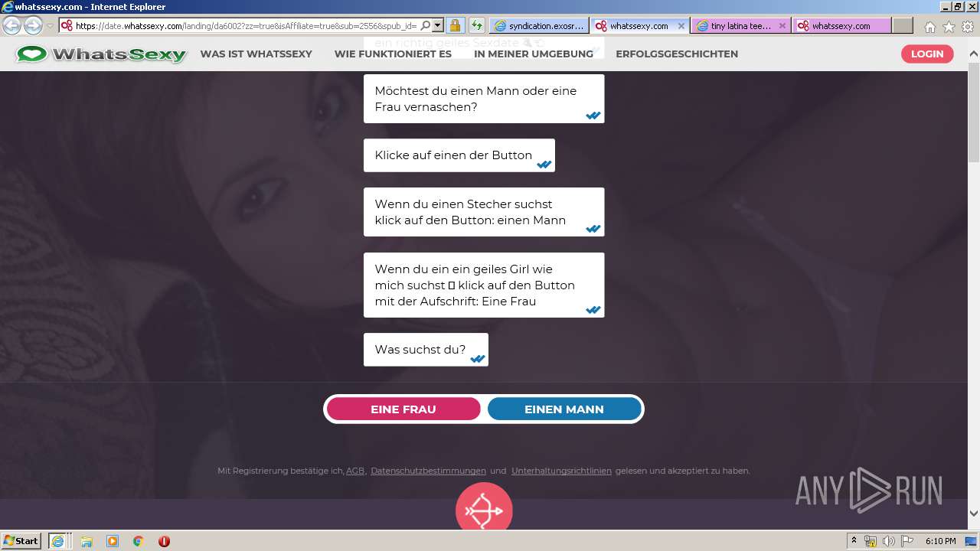
Task: Open a new browser tab
Action: (x=903, y=25)
